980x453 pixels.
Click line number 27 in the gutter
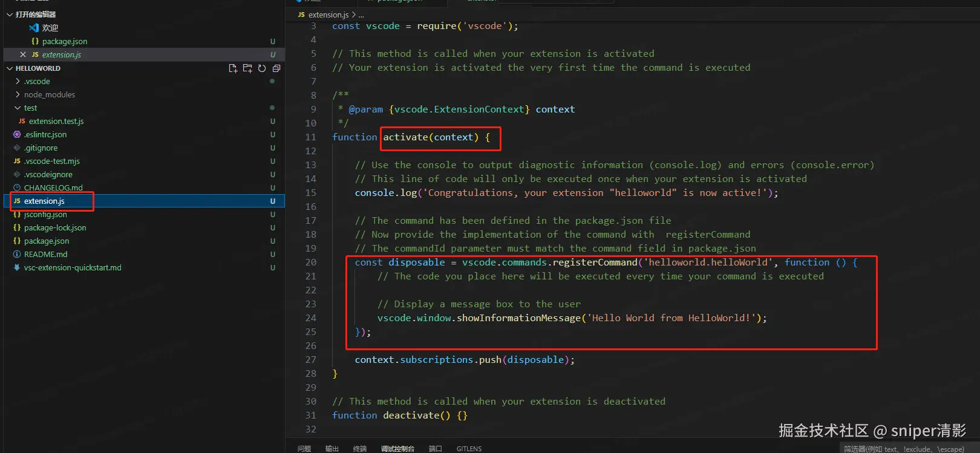[310, 360]
